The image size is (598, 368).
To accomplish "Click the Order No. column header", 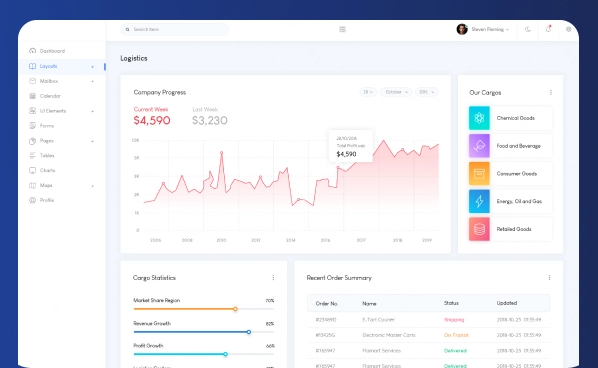I will point(327,304).
